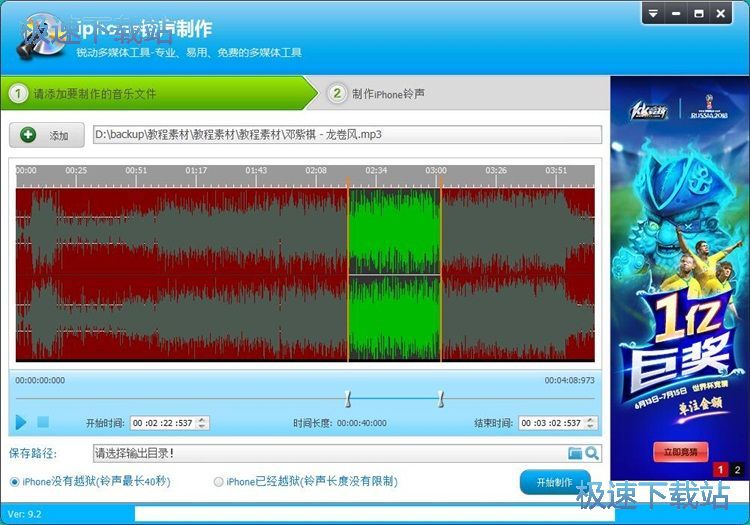Click the magnifier icon beside save path

coord(592,453)
